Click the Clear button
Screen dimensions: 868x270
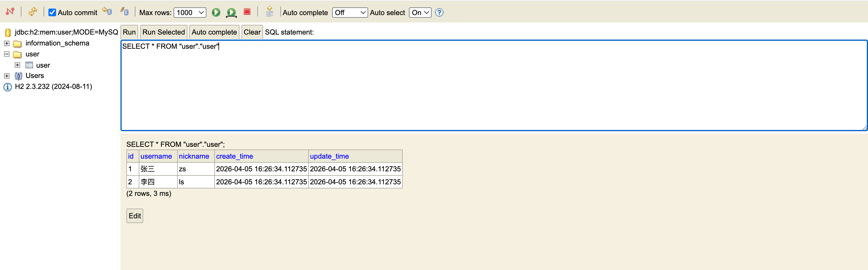[252, 32]
